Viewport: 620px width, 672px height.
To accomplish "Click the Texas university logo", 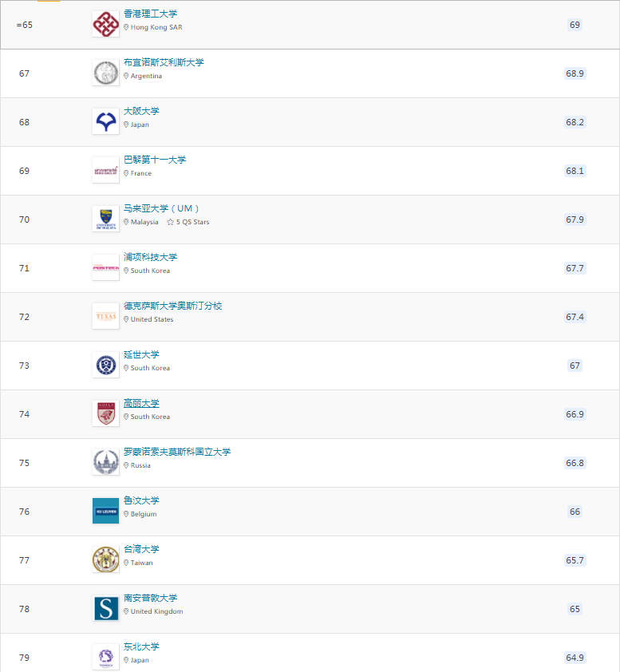I will point(106,316).
